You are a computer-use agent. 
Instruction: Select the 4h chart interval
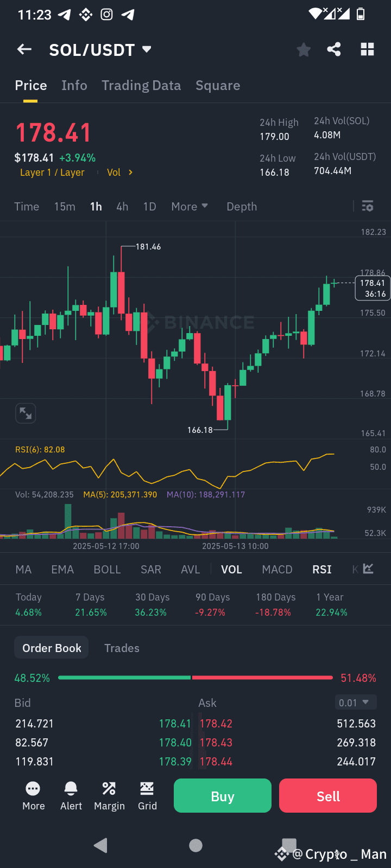(122, 207)
